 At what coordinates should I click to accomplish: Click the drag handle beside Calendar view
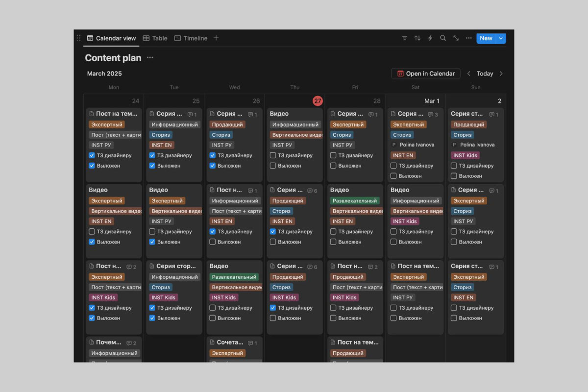pyautogui.click(x=78, y=38)
